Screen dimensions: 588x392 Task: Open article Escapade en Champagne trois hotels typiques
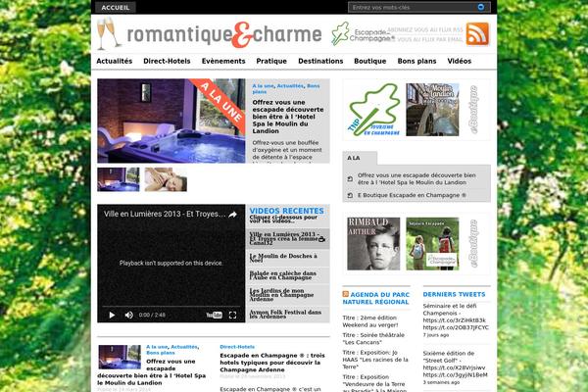(272, 363)
